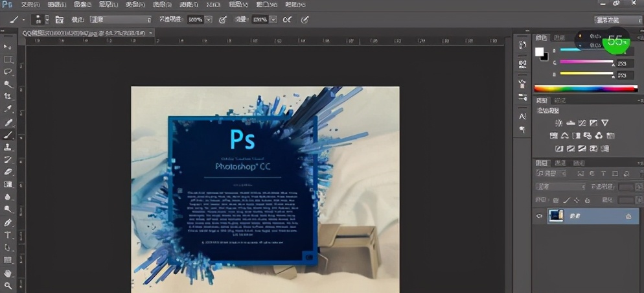Viewport: 644px width, 293px height.
Task: Open the 3D menu
Action: click(x=213, y=5)
